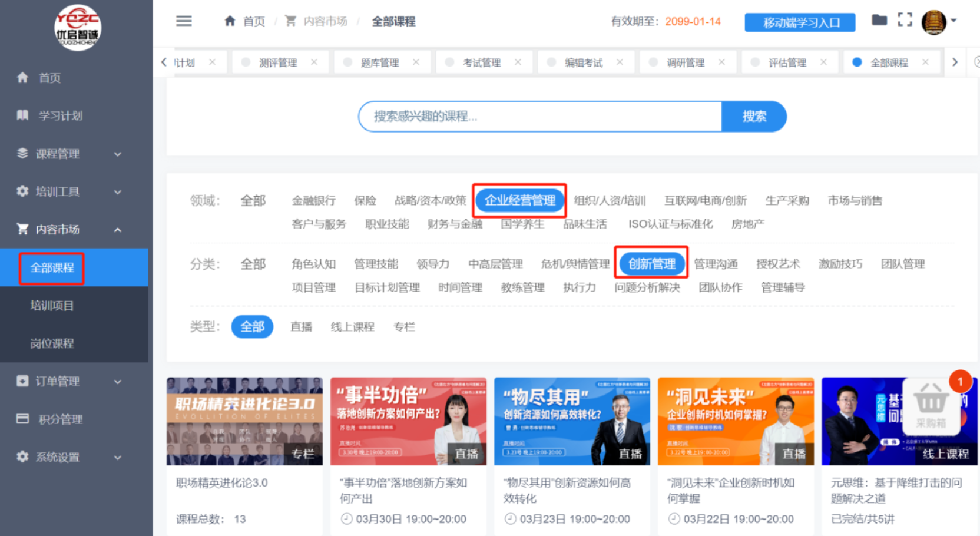
Task: Close the 考试管理 tab
Action: coord(518,62)
